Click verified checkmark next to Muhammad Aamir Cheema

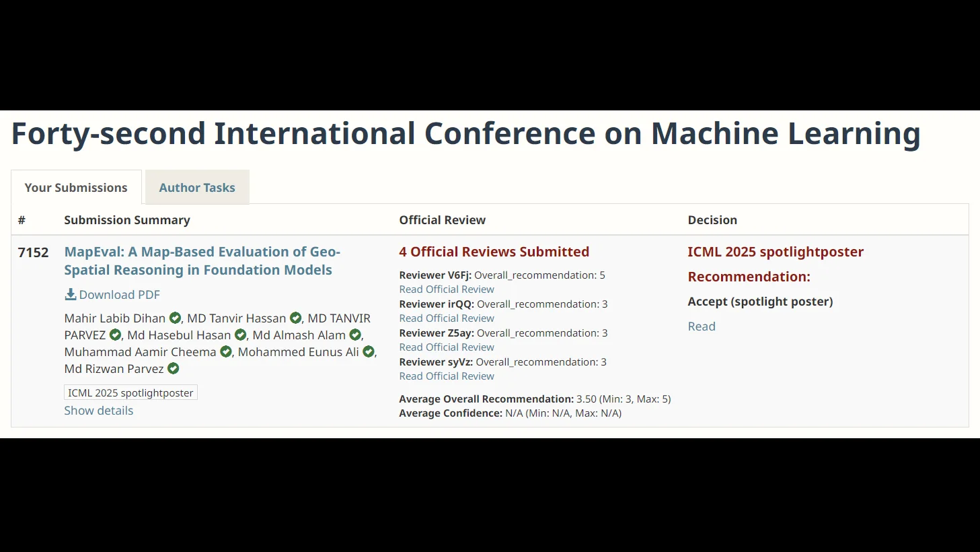(226, 351)
